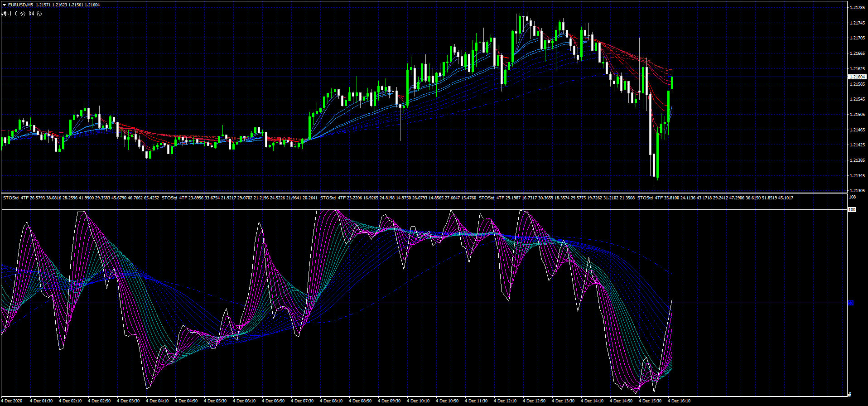Click the 4 Dec 04:10 time label

coord(157,401)
